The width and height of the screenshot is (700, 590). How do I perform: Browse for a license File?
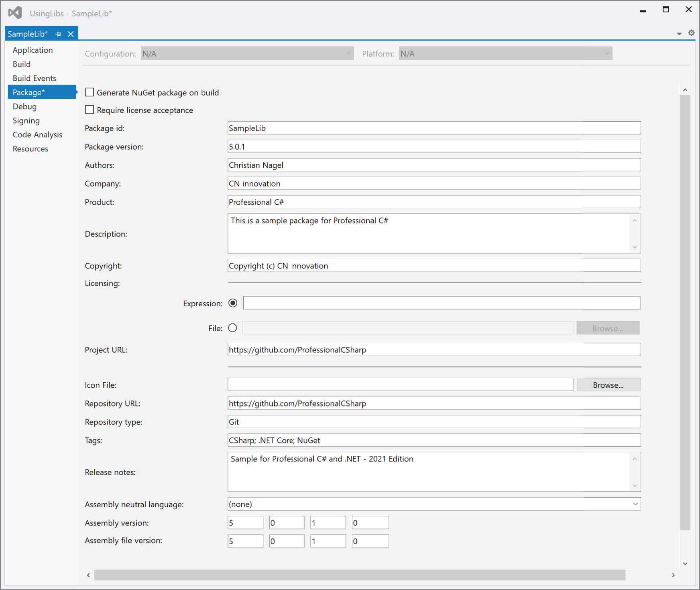[608, 328]
